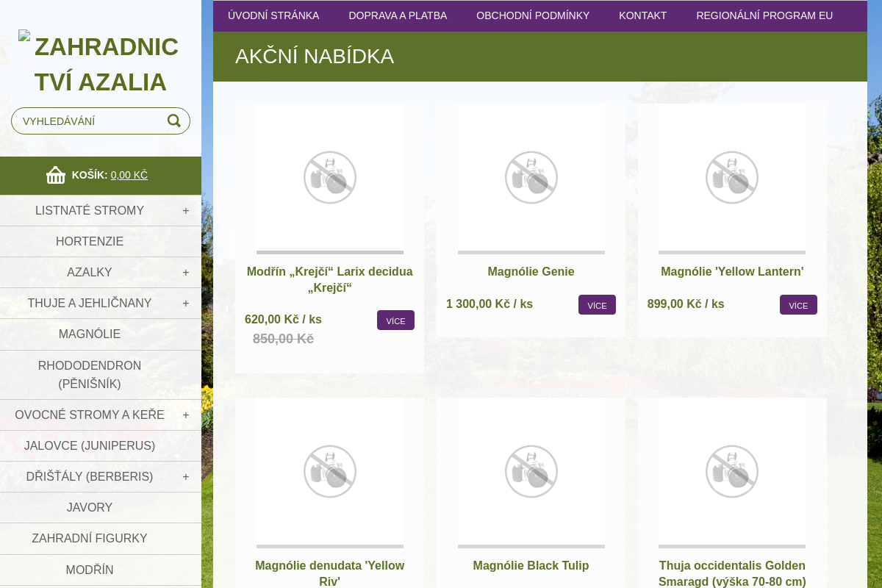Click the shopping basket icon
This screenshot has height=588, width=882.
tap(56, 175)
